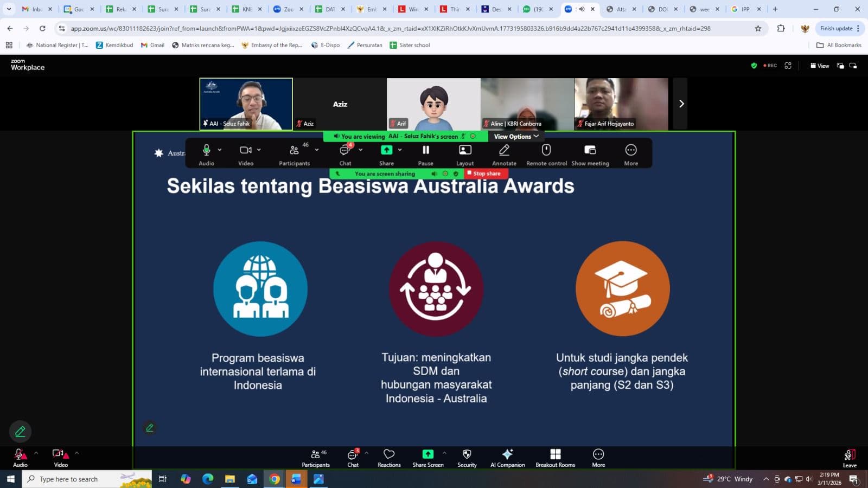Click the Remote control icon
868x488 pixels.
point(546,153)
